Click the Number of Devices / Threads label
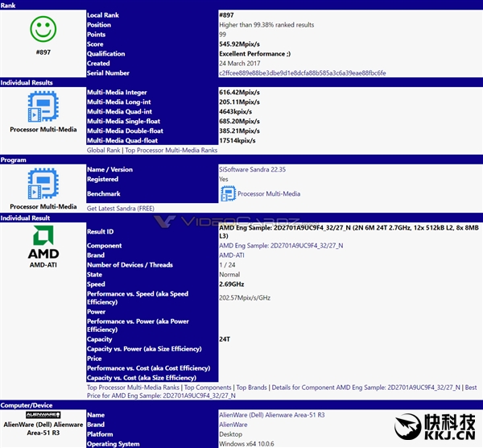 click(130, 265)
